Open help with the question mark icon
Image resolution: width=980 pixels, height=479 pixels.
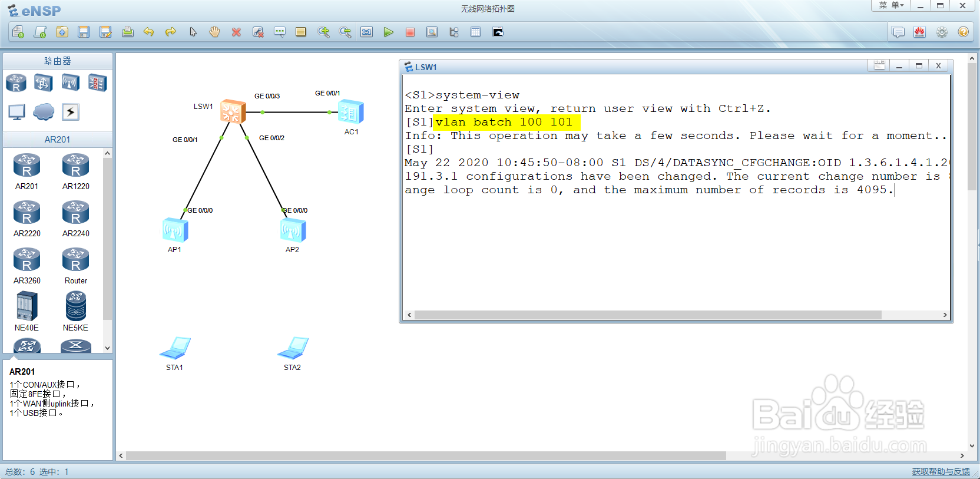point(964,32)
